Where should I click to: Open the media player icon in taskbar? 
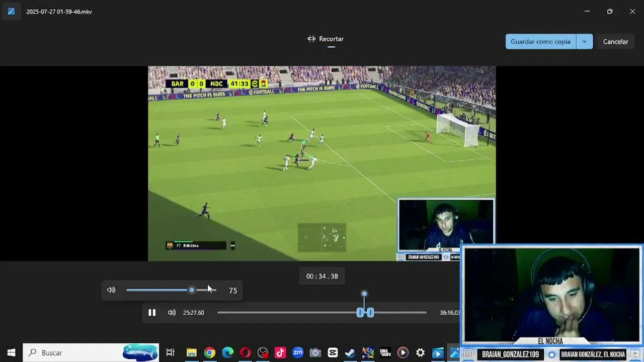pyautogui.click(x=403, y=353)
